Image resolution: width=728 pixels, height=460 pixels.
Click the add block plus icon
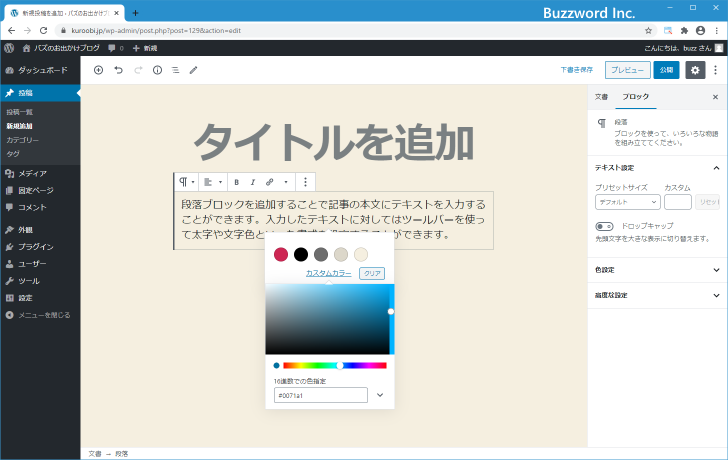click(x=98, y=70)
